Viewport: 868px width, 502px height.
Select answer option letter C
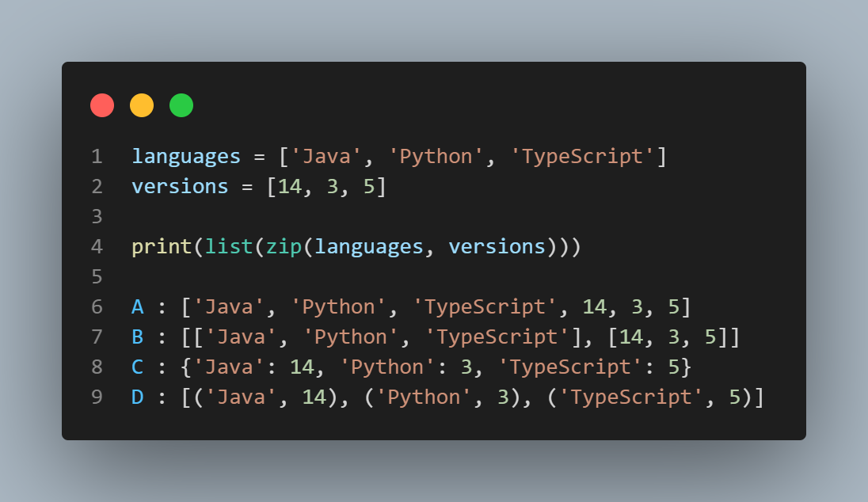[x=138, y=367]
